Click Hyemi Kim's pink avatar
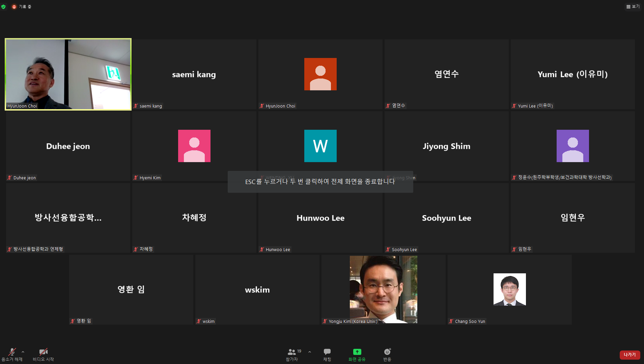The image size is (644, 364). (x=194, y=146)
